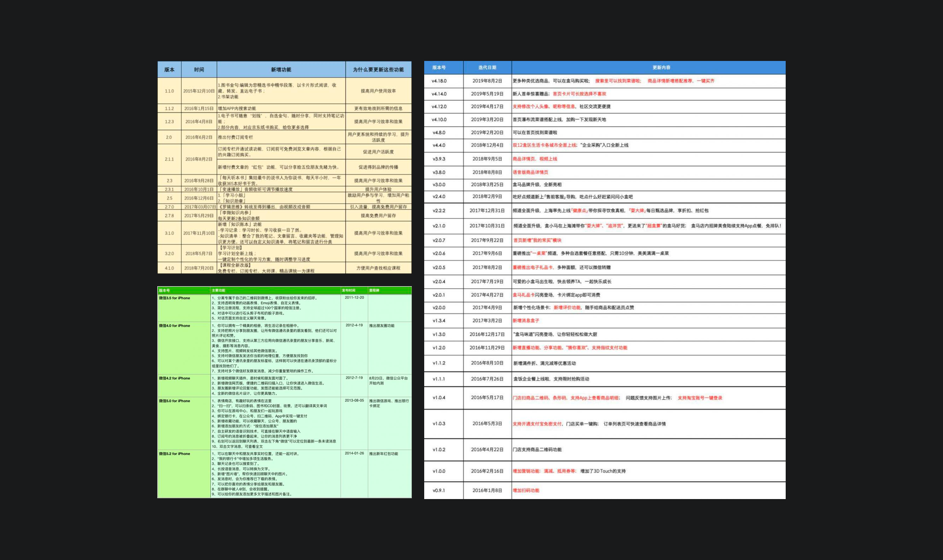Screen dimensions: 943x560
Task: Click the red '新增消息盒子' text
Action: point(526,321)
